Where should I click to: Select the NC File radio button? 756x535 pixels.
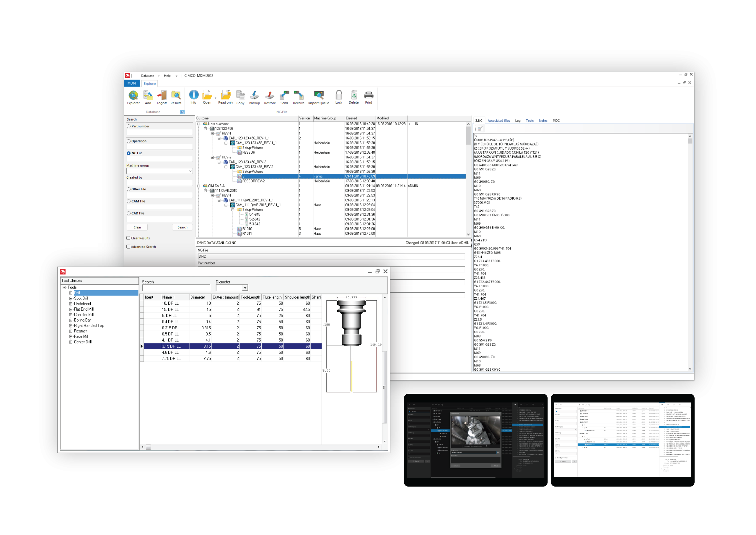click(x=129, y=153)
